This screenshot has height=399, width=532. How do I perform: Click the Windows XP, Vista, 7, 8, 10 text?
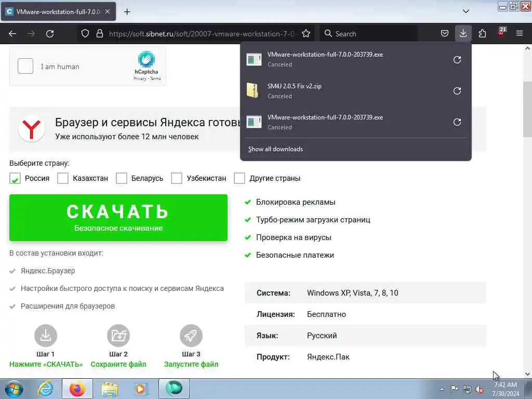point(353,293)
